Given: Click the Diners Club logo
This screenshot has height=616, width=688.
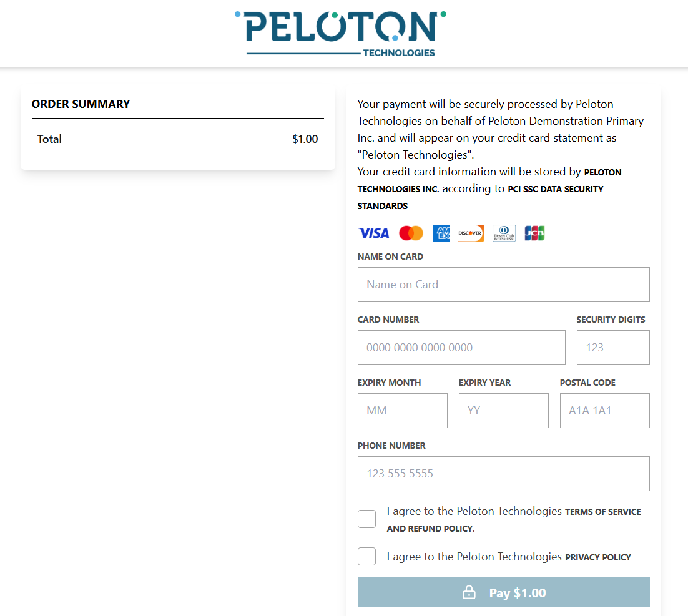Looking at the screenshot, I should pyautogui.click(x=504, y=233).
